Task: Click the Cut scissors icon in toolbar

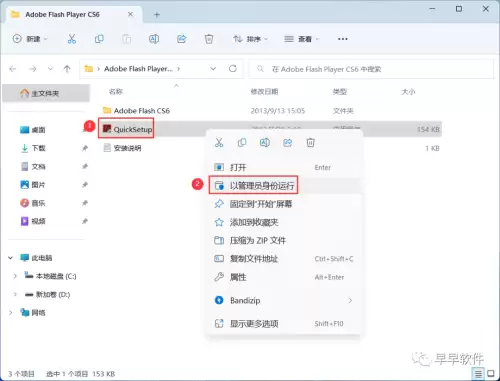Action: 72,39
